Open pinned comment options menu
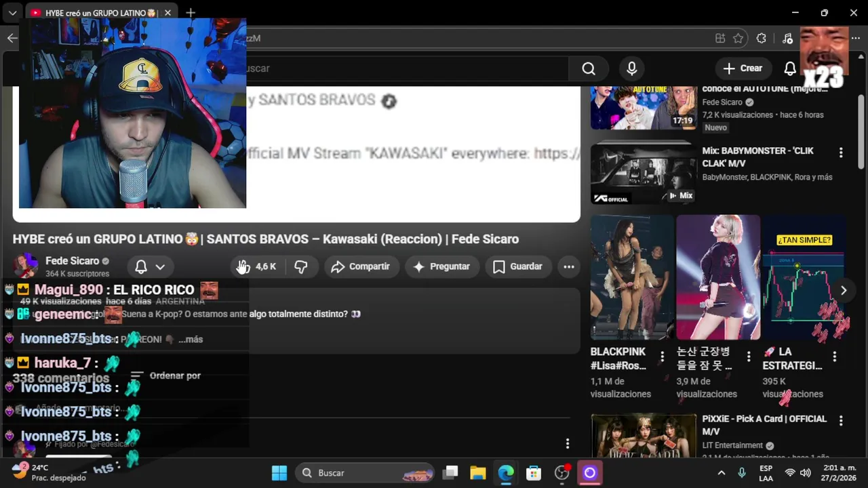 coord(568,443)
